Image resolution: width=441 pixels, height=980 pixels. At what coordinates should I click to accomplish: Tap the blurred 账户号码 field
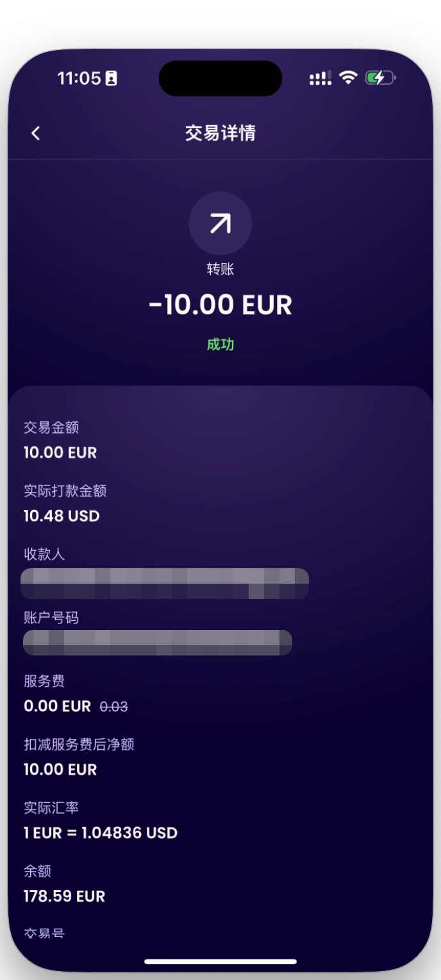click(x=158, y=643)
